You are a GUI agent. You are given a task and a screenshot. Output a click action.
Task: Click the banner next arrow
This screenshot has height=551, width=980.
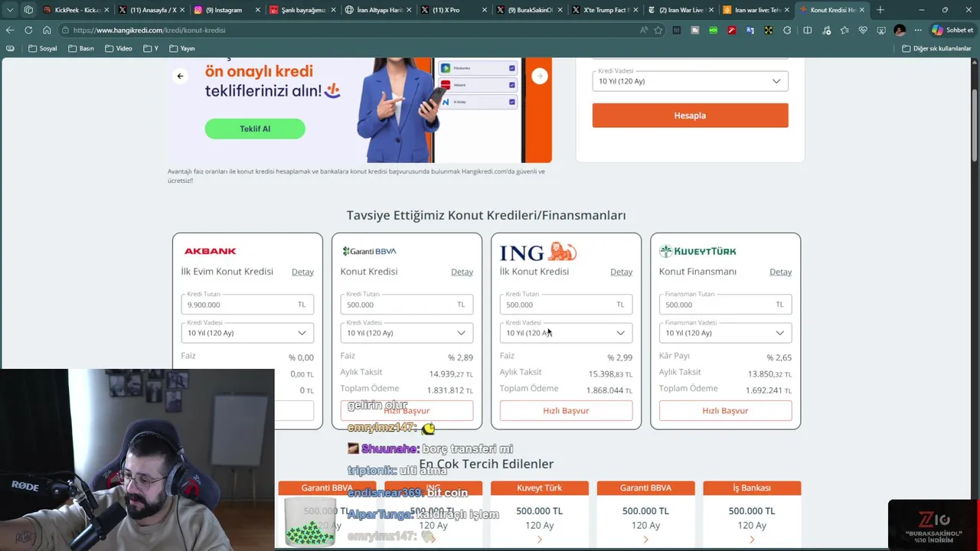tap(540, 76)
